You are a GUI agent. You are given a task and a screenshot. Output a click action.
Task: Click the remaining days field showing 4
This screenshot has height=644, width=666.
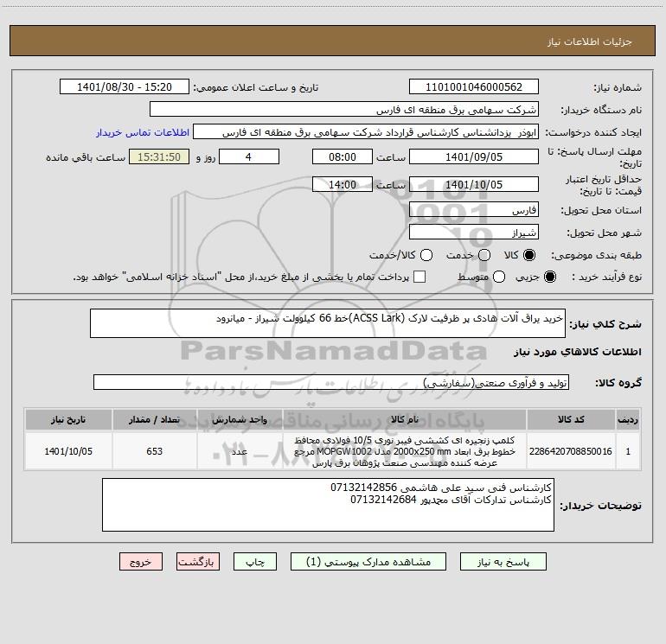coord(249,156)
